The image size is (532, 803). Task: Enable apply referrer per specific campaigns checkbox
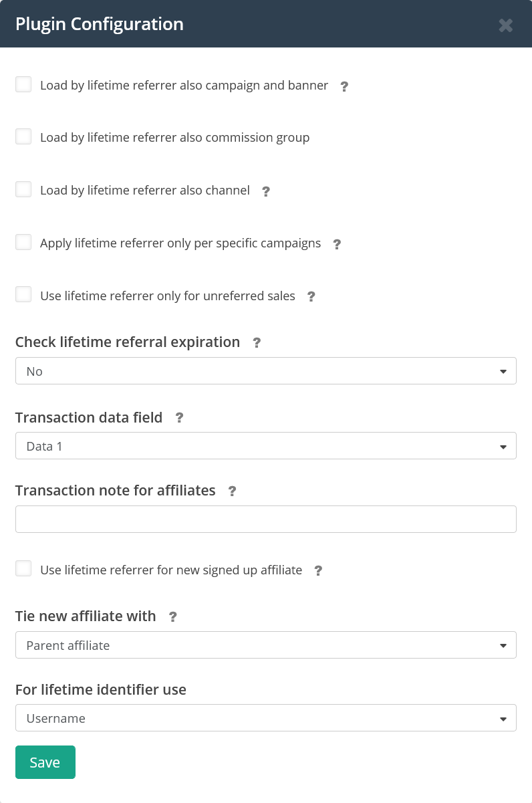pos(23,242)
